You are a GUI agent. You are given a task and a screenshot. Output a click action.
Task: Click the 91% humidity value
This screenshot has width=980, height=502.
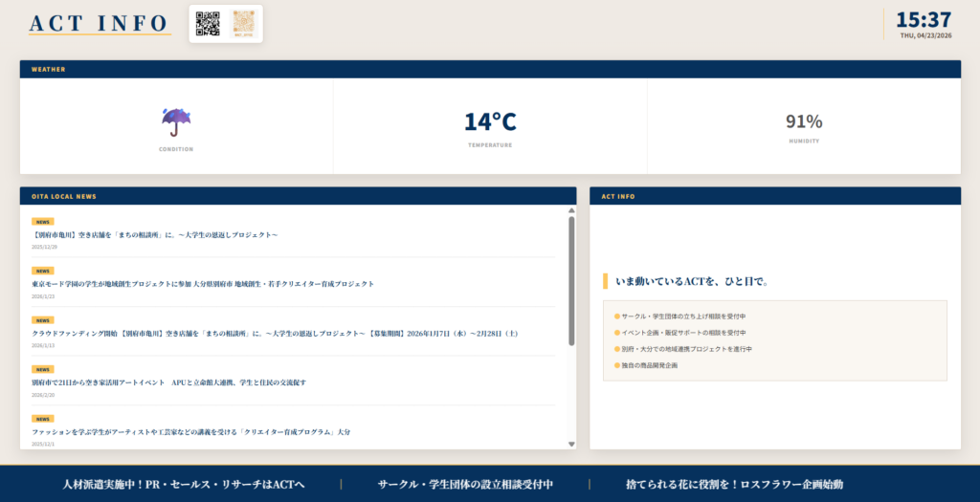(804, 121)
